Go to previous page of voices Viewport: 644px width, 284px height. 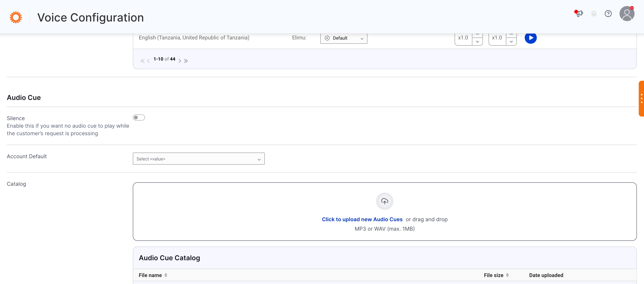coord(148,61)
